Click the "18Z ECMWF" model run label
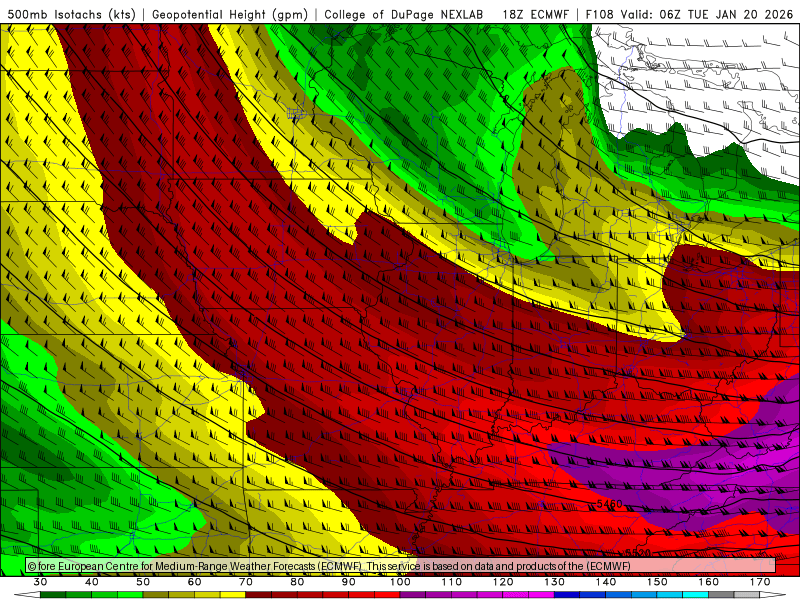 coord(535,14)
